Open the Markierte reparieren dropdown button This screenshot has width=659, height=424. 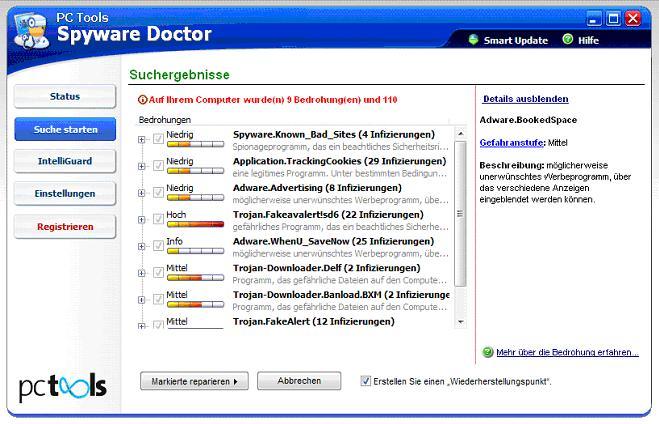(194, 381)
